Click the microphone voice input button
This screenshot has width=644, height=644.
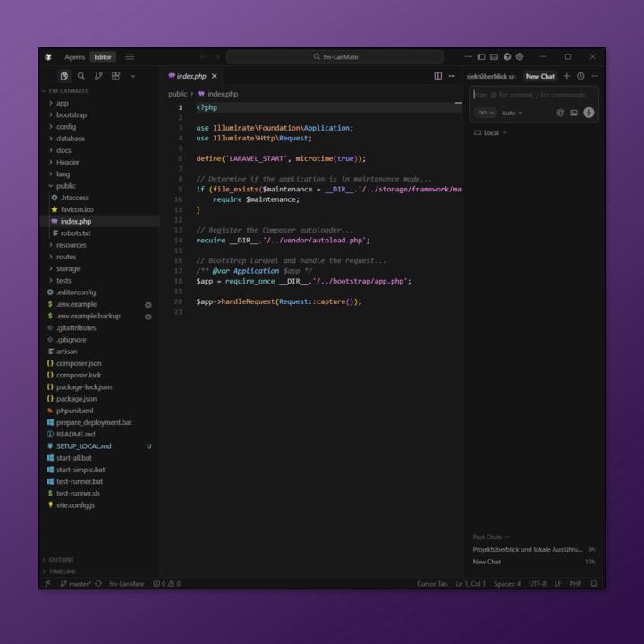coord(589,113)
